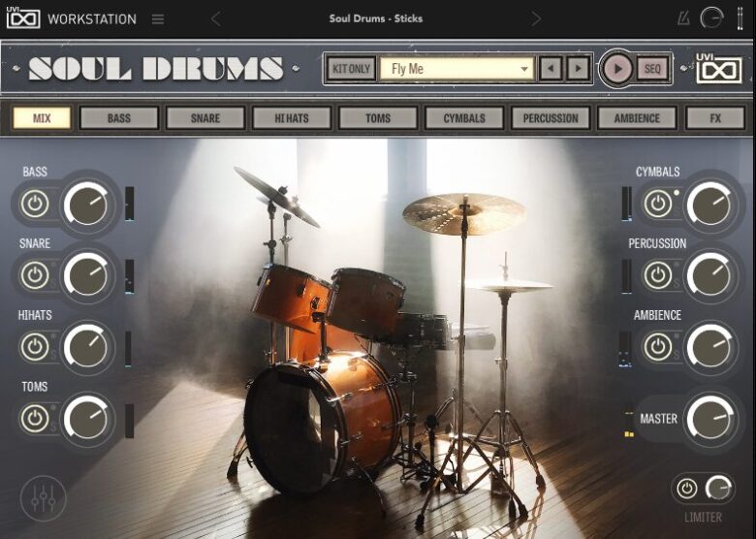Viewport: 756px width, 539px height.
Task: Click the Percussion volume knob
Action: point(710,274)
